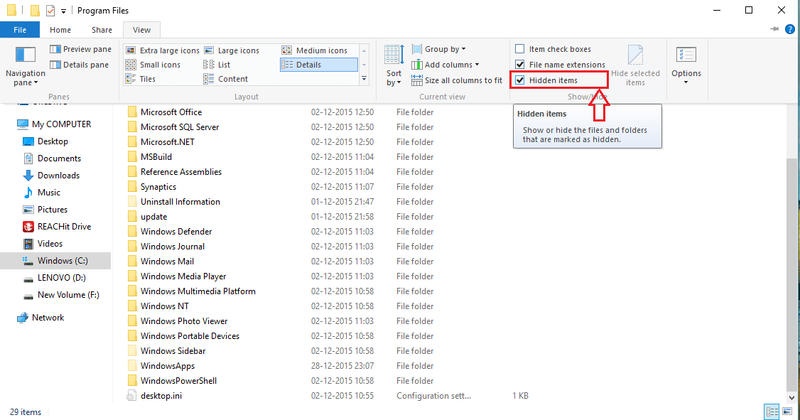Select the Reference Assemblies folder
This screenshot has width=800, height=420.
pos(181,172)
